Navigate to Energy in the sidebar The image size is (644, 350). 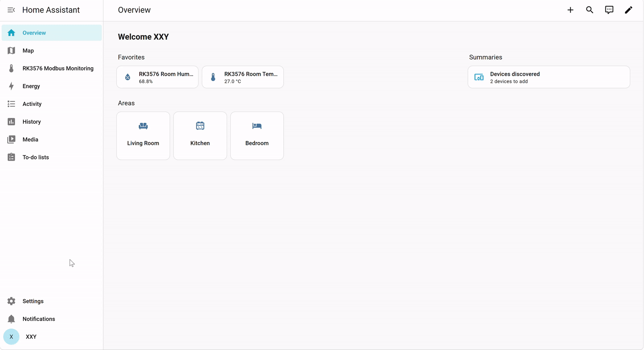pos(52,86)
